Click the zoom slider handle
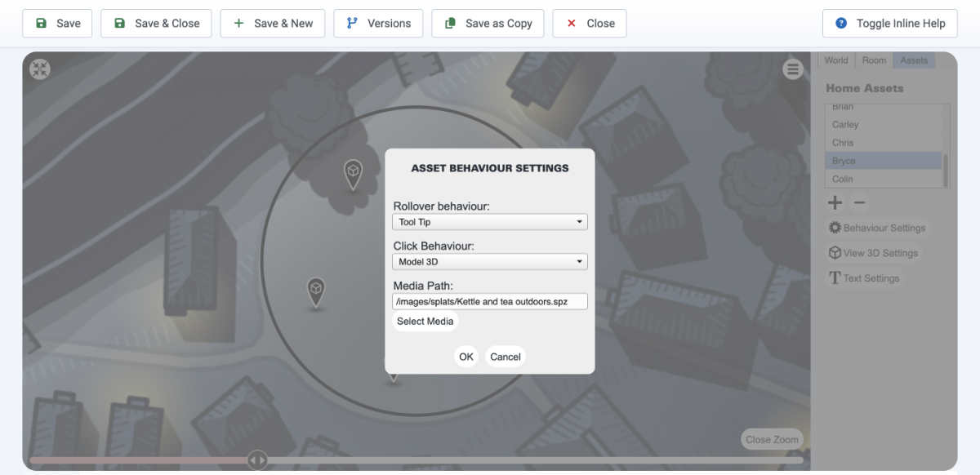980x475 pixels. click(257, 460)
